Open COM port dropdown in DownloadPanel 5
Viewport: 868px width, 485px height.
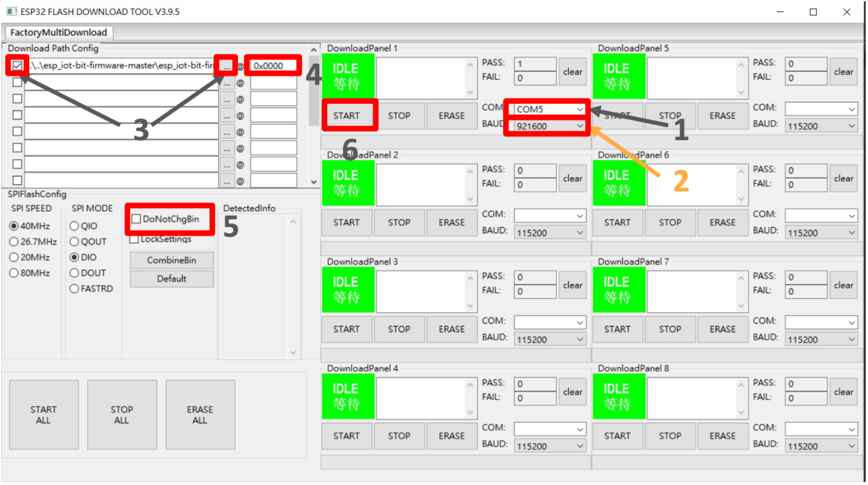point(821,109)
